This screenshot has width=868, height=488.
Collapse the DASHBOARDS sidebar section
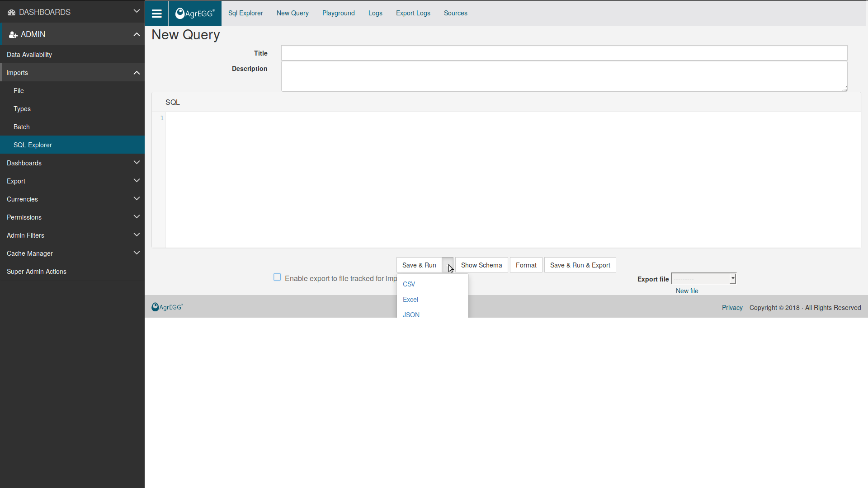click(x=137, y=11)
